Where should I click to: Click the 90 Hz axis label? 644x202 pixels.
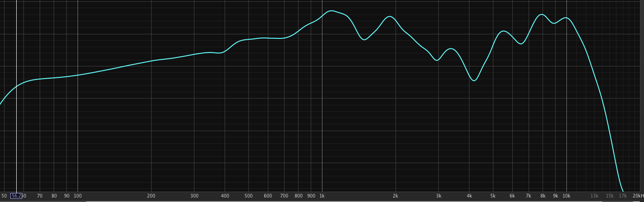point(67,196)
